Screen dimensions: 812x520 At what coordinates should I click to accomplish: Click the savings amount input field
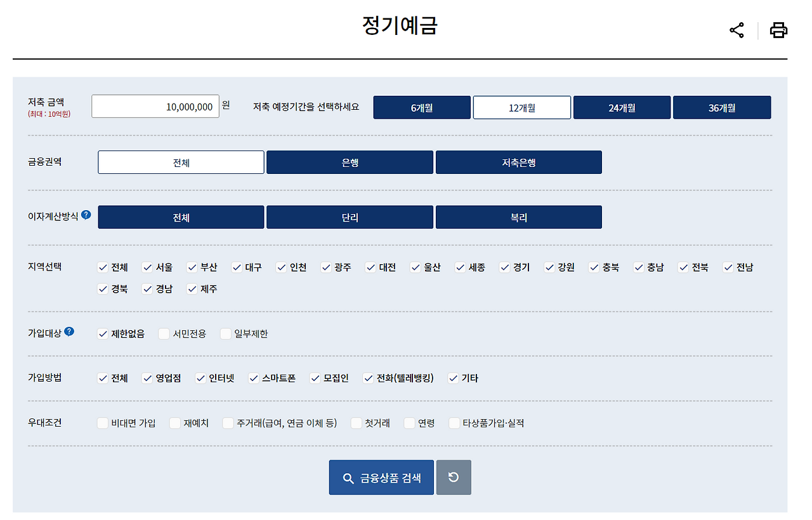coord(155,107)
